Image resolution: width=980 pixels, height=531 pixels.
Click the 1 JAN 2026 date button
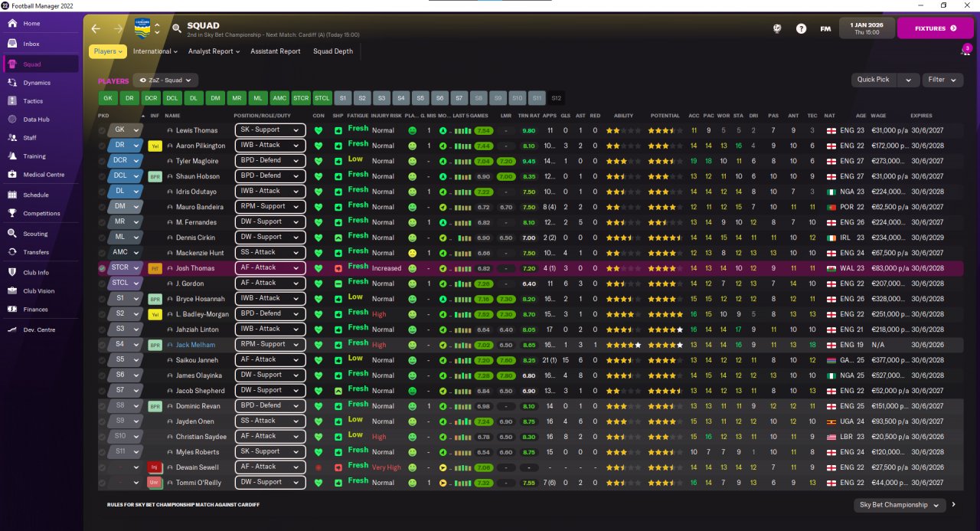[x=866, y=28]
